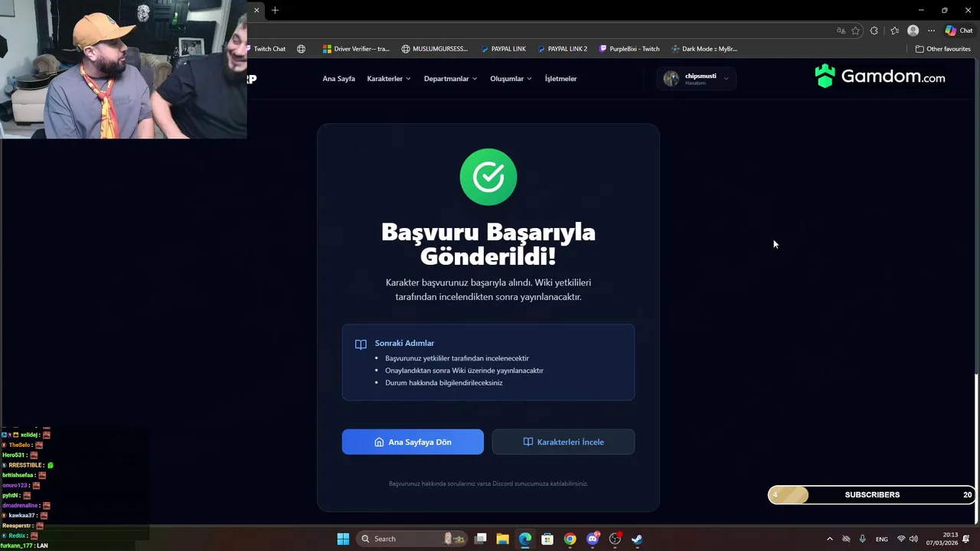Show hidden system tray icons
The width and height of the screenshot is (980, 551).
(x=829, y=539)
